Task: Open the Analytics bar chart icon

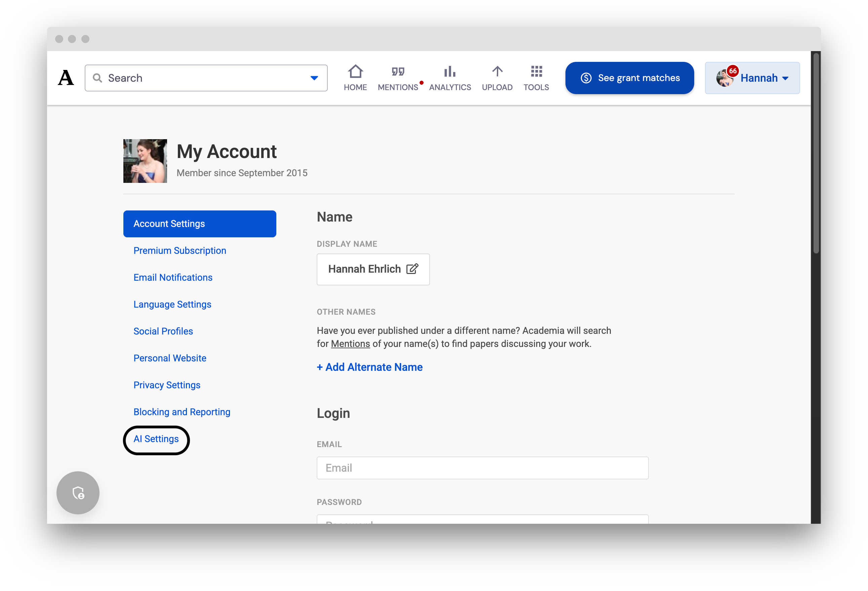Action: pyautogui.click(x=450, y=71)
